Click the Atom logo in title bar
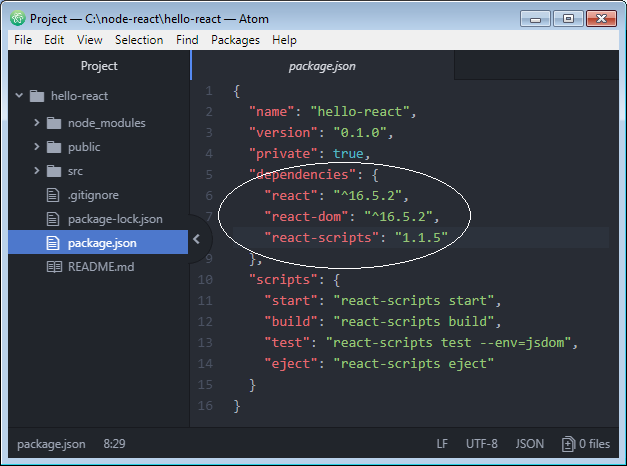The height and width of the screenshot is (466, 627). [18, 18]
